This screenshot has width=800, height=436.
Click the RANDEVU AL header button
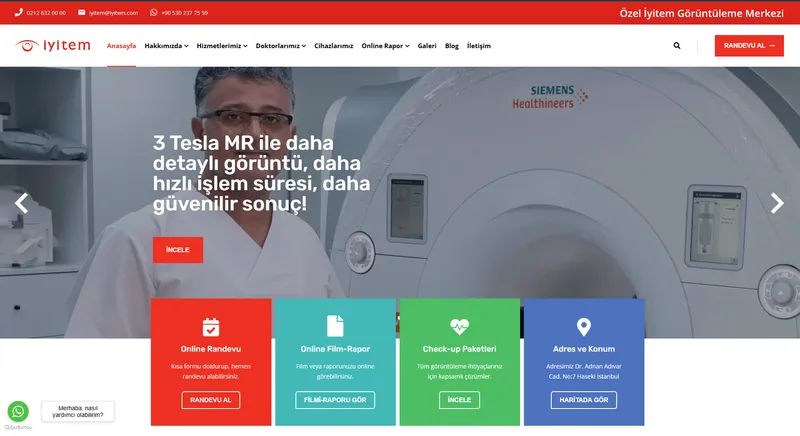point(749,46)
